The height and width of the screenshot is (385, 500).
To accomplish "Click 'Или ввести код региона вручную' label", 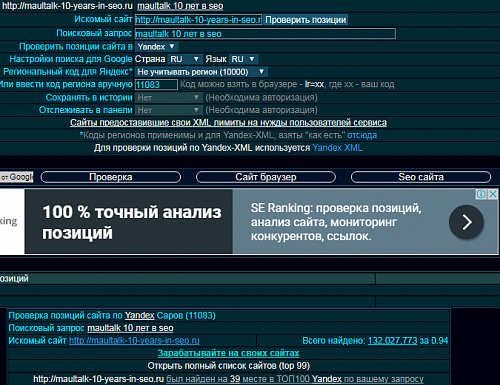I will (66, 84).
